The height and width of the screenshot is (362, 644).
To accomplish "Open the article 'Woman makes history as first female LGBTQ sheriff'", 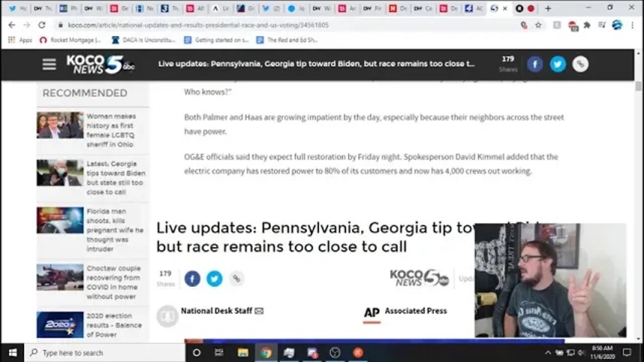I will pyautogui.click(x=111, y=130).
